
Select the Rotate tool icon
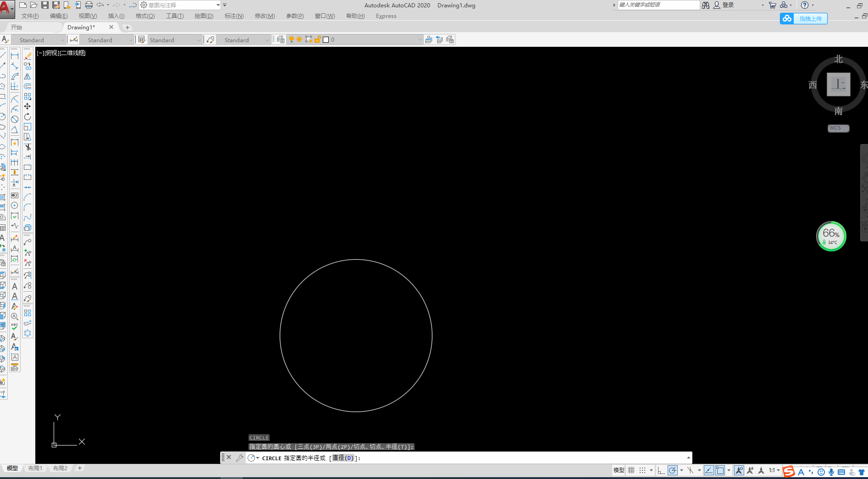click(28, 117)
